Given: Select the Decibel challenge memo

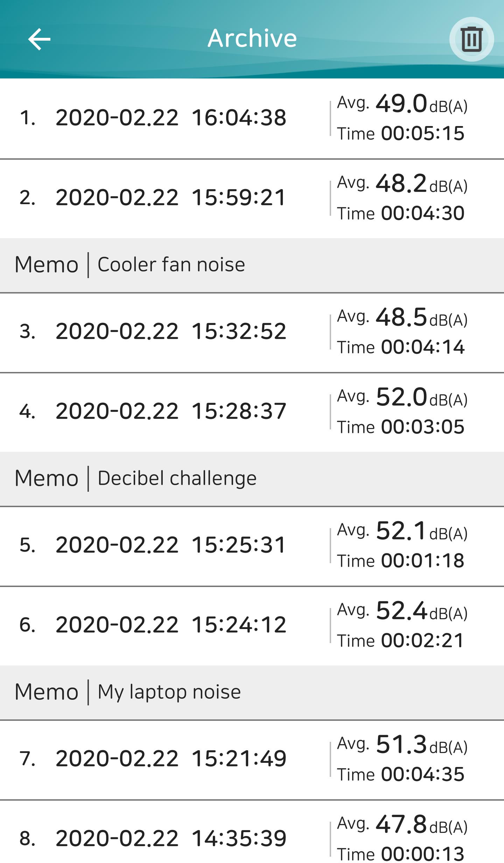Looking at the screenshot, I should point(177,478).
